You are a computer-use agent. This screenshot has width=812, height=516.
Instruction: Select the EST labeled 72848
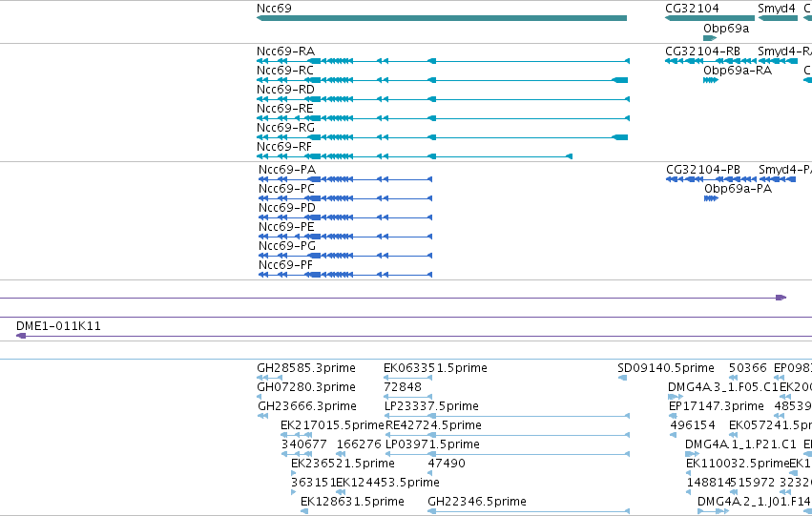[x=403, y=387]
